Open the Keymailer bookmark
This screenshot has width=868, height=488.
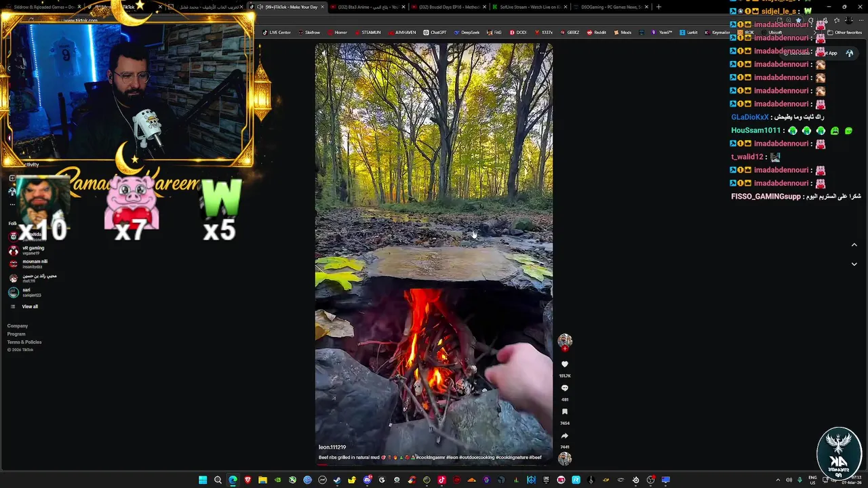[717, 33]
